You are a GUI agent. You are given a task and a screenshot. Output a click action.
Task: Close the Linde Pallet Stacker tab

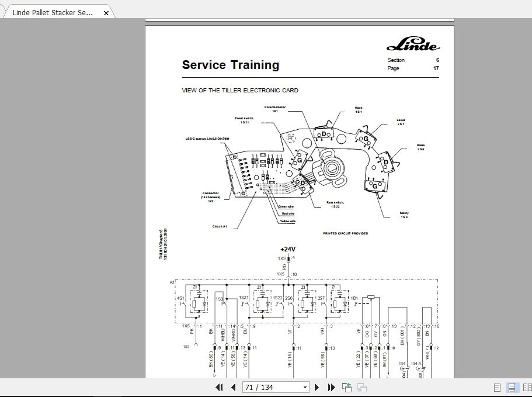click(x=106, y=12)
